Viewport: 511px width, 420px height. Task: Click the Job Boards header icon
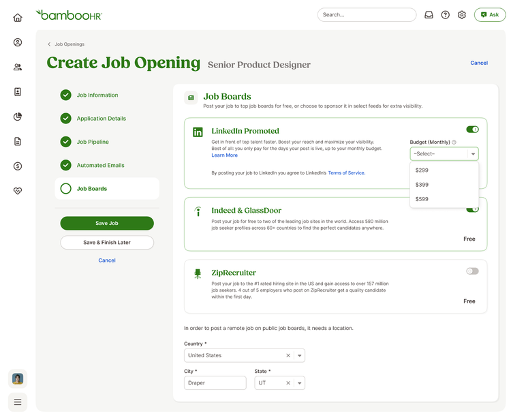coord(191,97)
